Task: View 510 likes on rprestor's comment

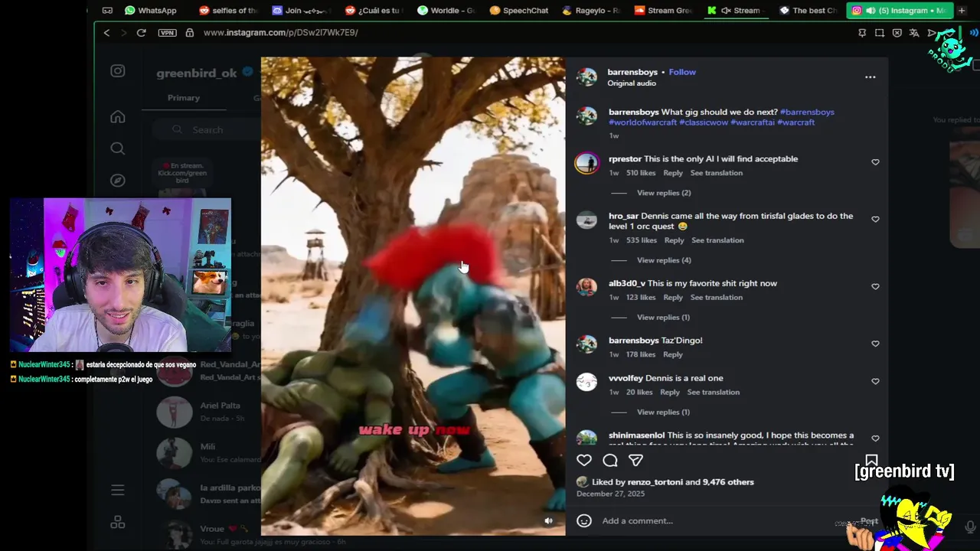Action: pos(641,173)
